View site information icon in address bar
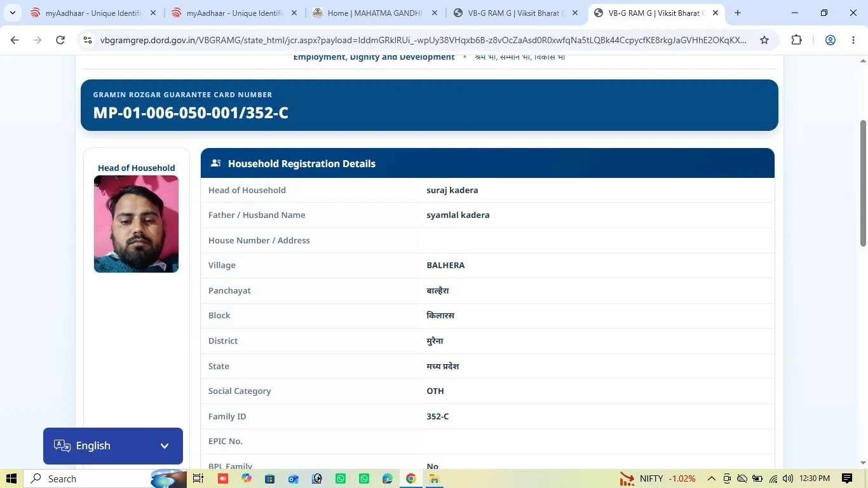 [88, 40]
